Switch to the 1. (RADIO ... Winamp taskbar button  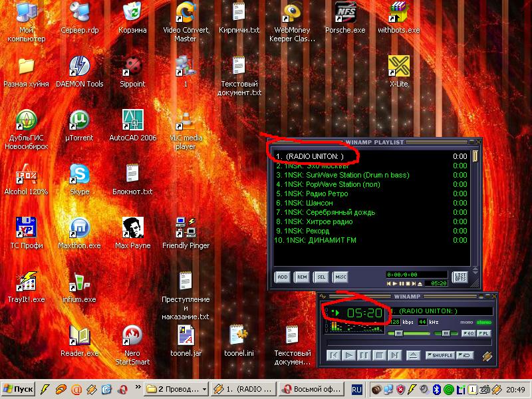coord(243,389)
